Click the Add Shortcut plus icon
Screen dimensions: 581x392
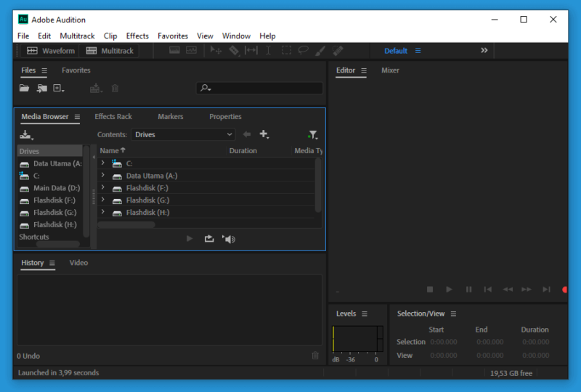click(x=264, y=134)
